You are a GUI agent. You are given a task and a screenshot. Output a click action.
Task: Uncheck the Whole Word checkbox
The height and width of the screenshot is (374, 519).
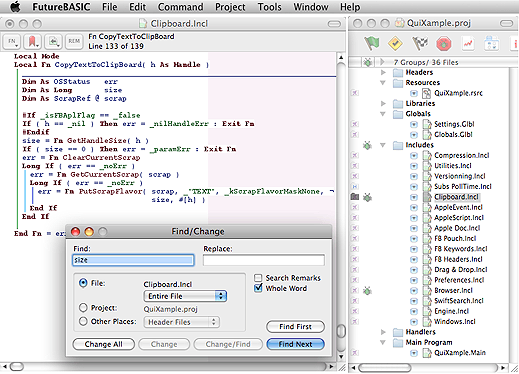(x=258, y=288)
